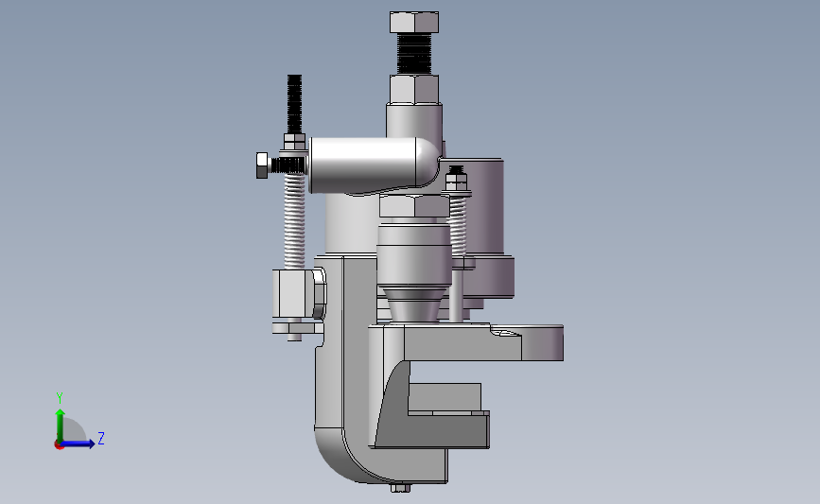Select the conical nozzle in the center

pos(414,304)
